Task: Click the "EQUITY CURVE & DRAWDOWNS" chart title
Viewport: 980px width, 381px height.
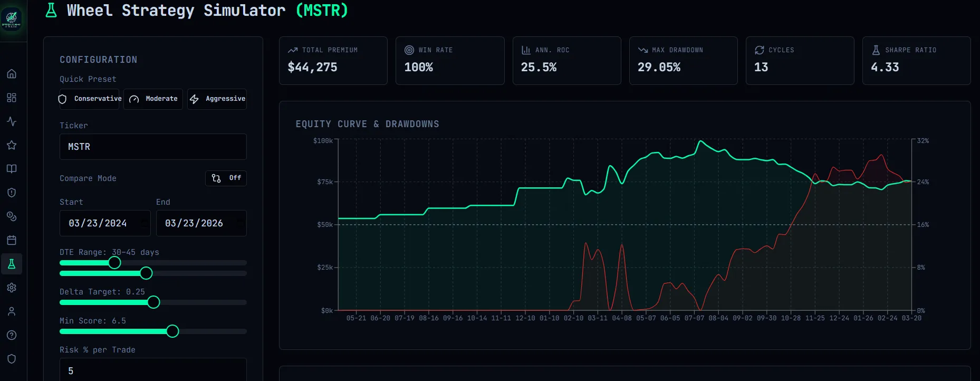Action: click(x=367, y=124)
